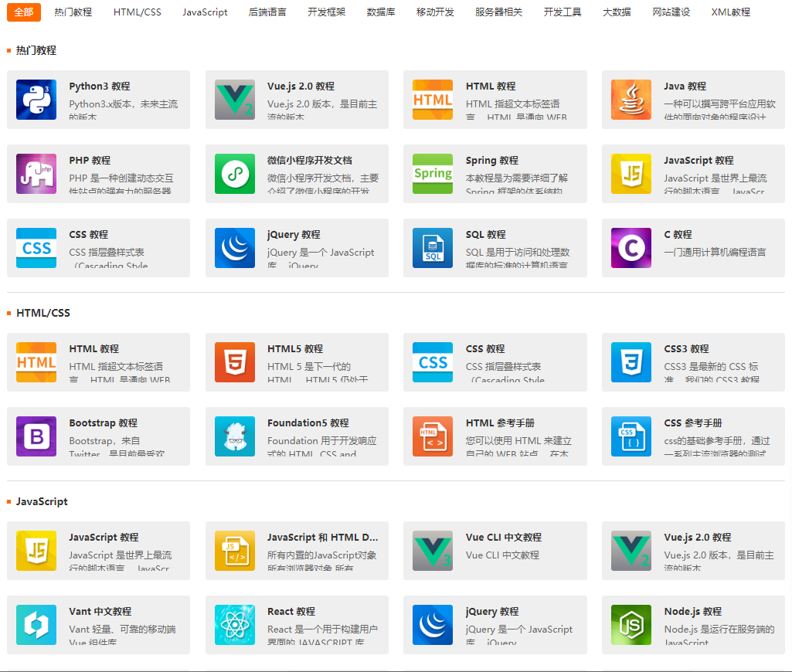Click the Foundation5 yeti icon
This screenshot has width=792, height=672.
click(x=235, y=436)
